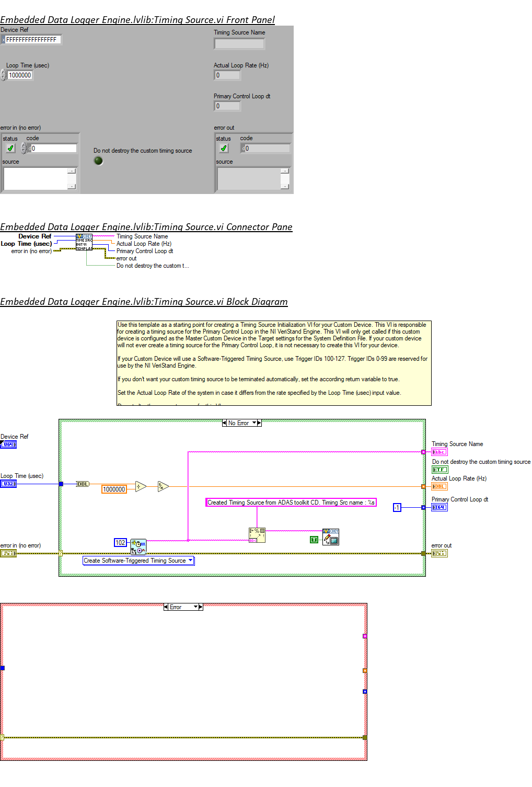Click the No Error case selector terminal
The height and width of the screenshot is (787, 532).
(61, 553)
